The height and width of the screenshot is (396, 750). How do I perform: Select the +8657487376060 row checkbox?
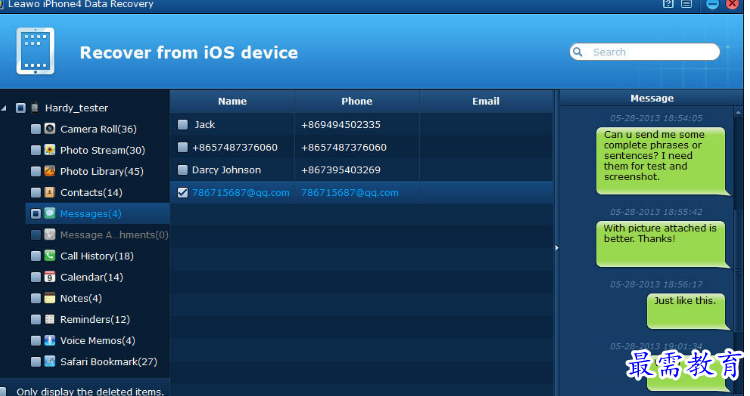click(x=183, y=147)
